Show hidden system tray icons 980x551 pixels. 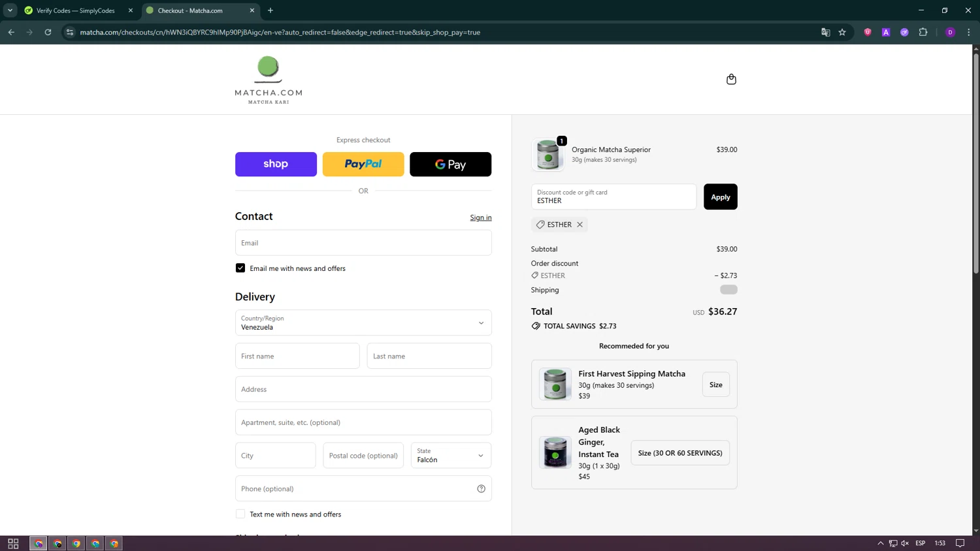pyautogui.click(x=881, y=543)
